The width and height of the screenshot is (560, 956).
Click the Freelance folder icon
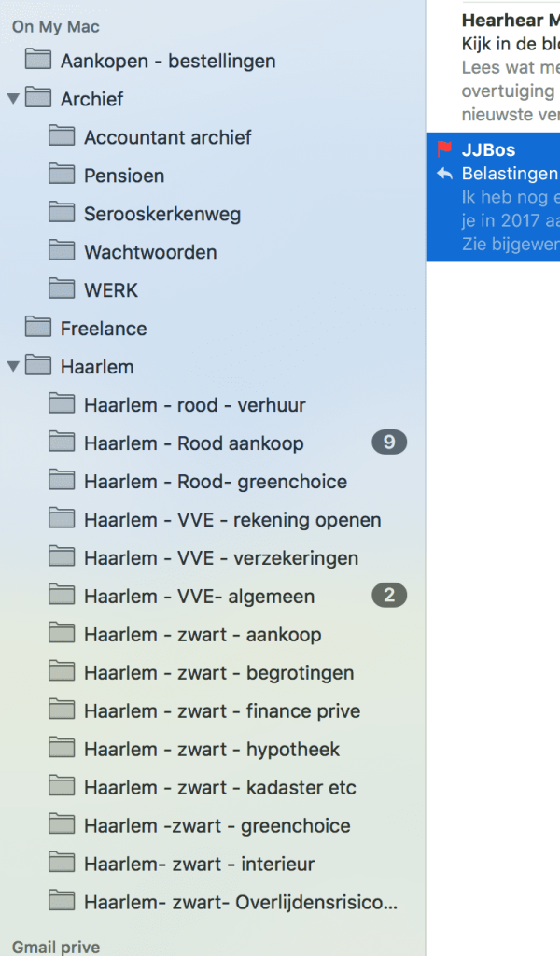pos(38,328)
